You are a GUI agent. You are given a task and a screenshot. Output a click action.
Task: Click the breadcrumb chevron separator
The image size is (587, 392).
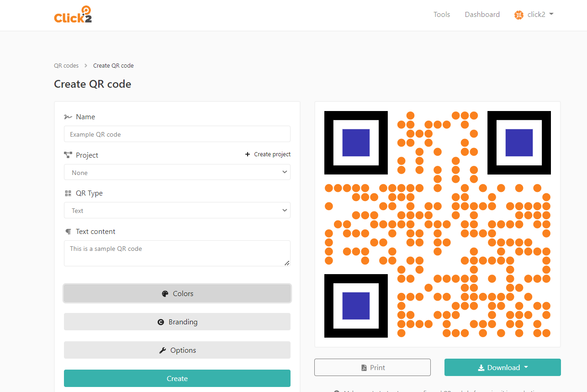click(86, 66)
